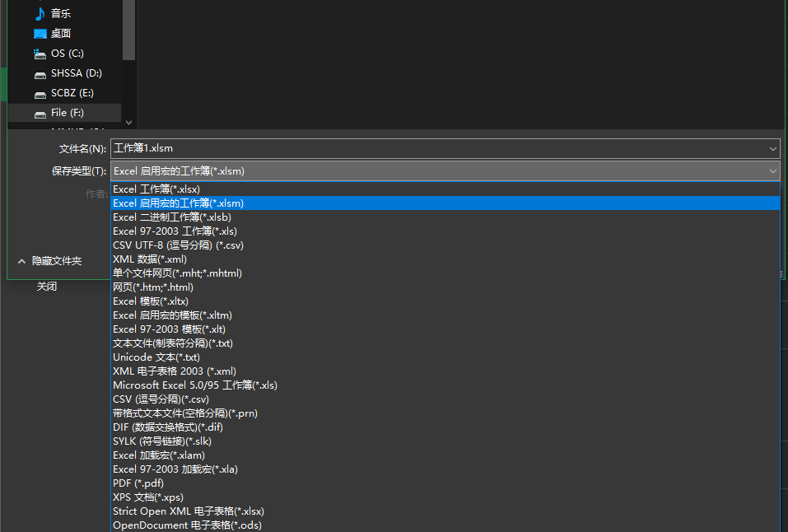Screen dimensions: 788x532
Task: Choose Excel 工作簿(*.xlsx) file type
Action: 445,189
